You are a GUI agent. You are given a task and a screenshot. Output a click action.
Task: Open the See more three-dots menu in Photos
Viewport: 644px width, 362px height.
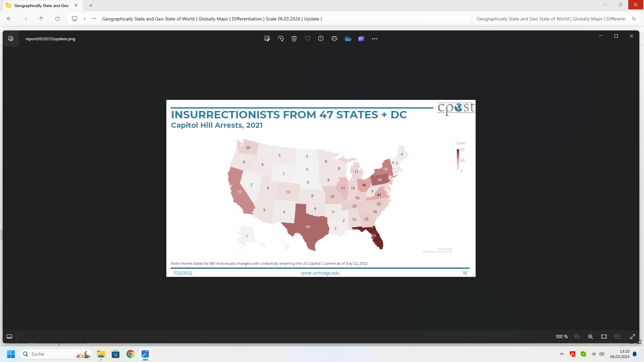(x=375, y=39)
